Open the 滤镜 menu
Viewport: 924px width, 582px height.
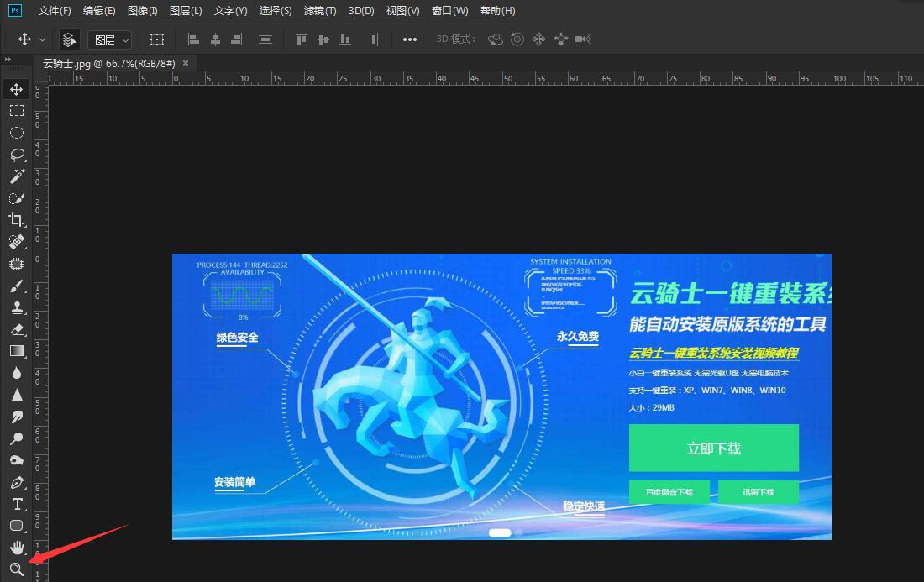click(319, 11)
